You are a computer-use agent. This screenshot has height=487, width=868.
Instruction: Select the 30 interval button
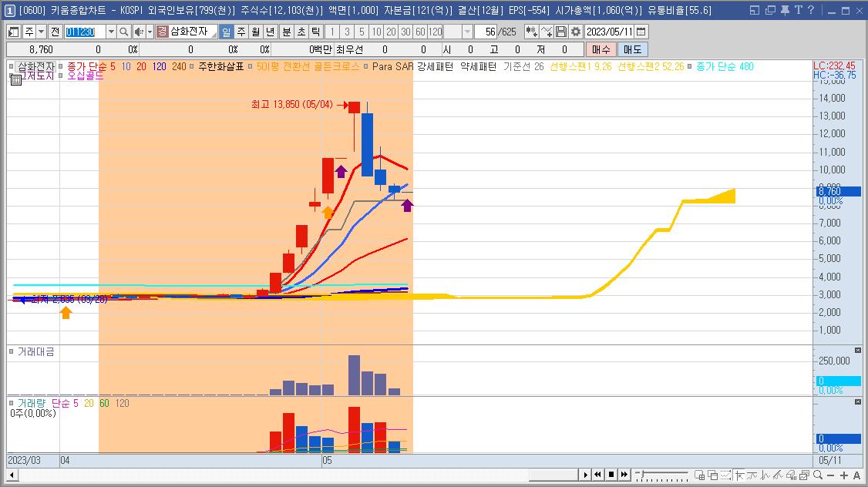click(x=405, y=32)
